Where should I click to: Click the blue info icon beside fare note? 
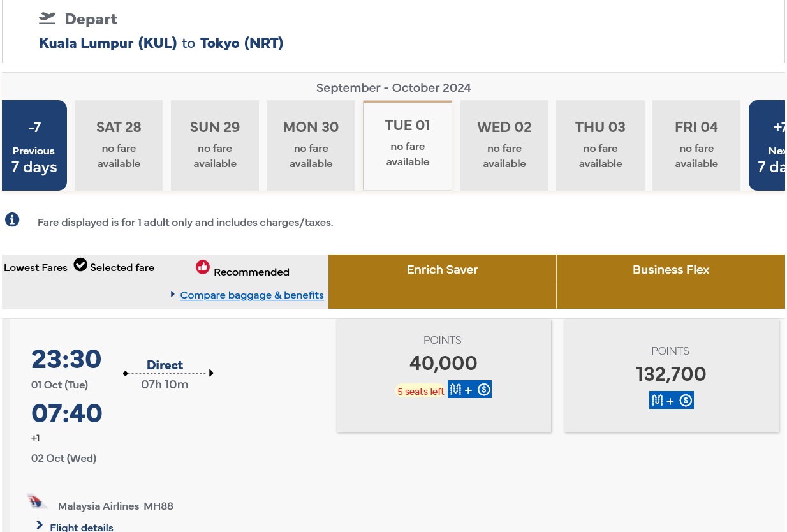pyautogui.click(x=12, y=220)
